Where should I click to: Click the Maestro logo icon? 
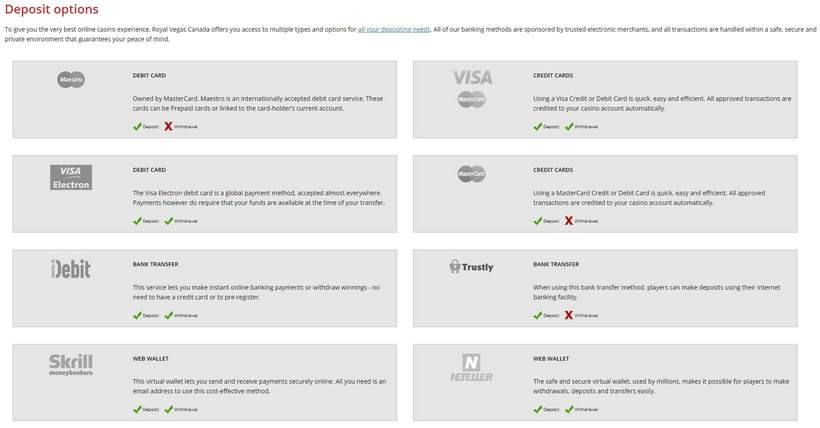(71, 80)
